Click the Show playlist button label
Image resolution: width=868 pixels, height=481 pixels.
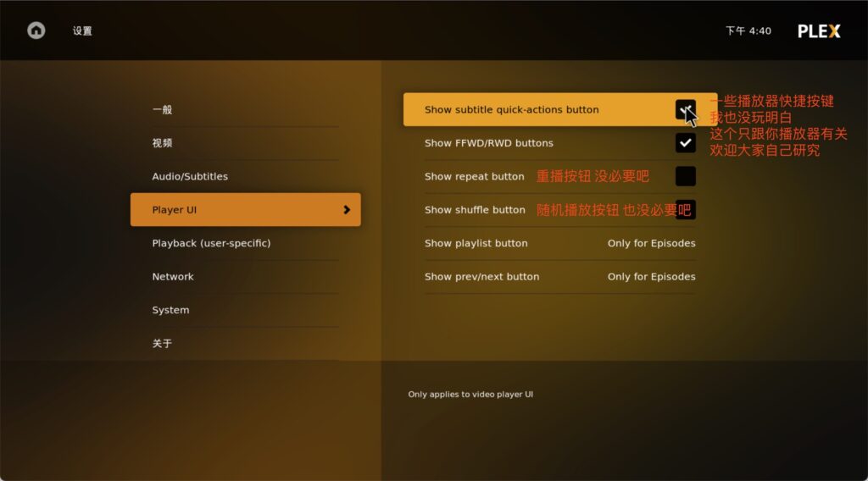coord(476,243)
